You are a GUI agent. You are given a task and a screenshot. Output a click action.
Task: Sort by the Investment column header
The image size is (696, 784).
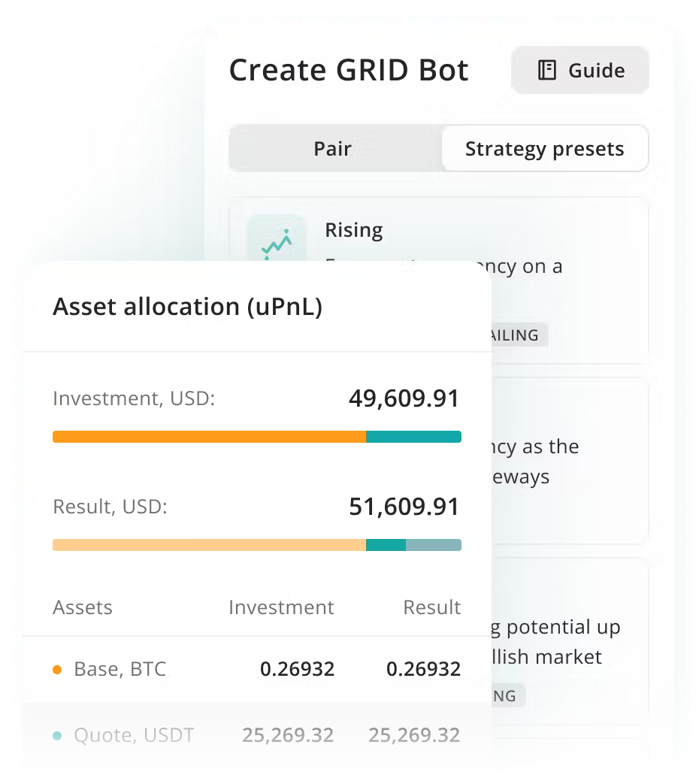(x=281, y=607)
